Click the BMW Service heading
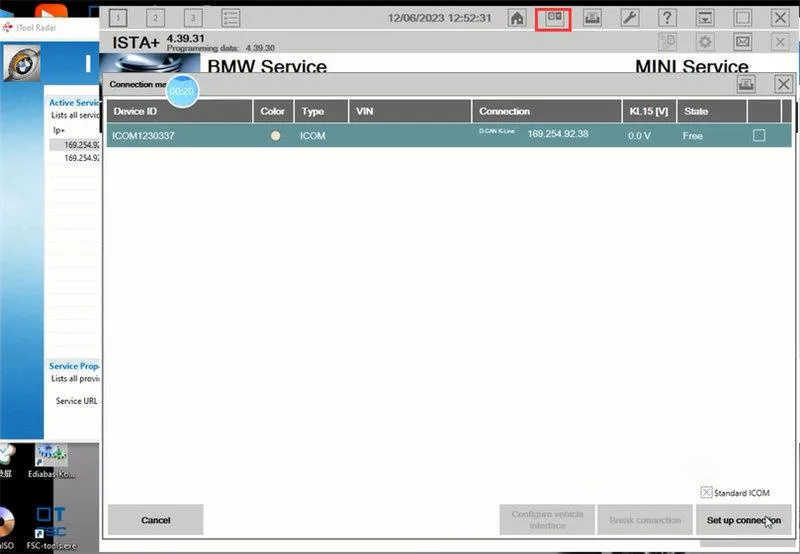 [x=267, y=66]
